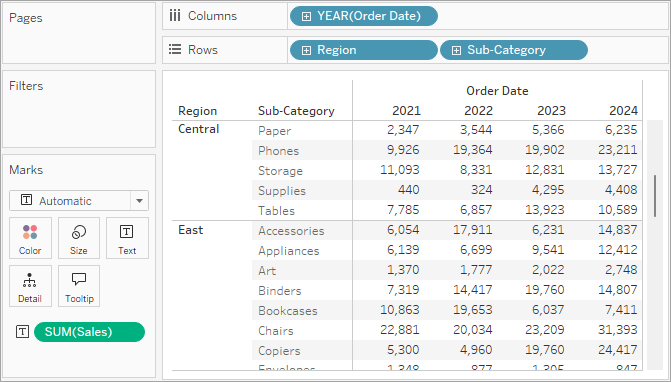
Task: Click the Rows shelf icon
Action: 175,50
